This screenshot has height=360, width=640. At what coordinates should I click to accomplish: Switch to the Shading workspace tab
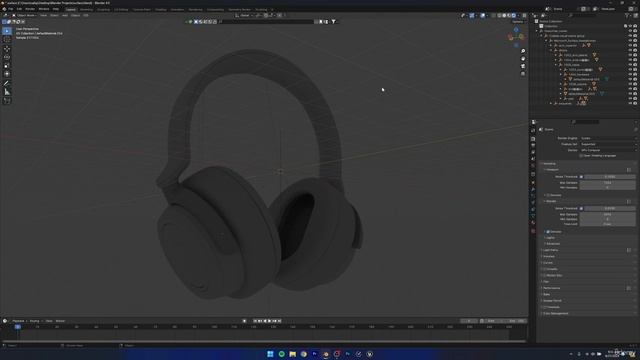click(161, 9)
